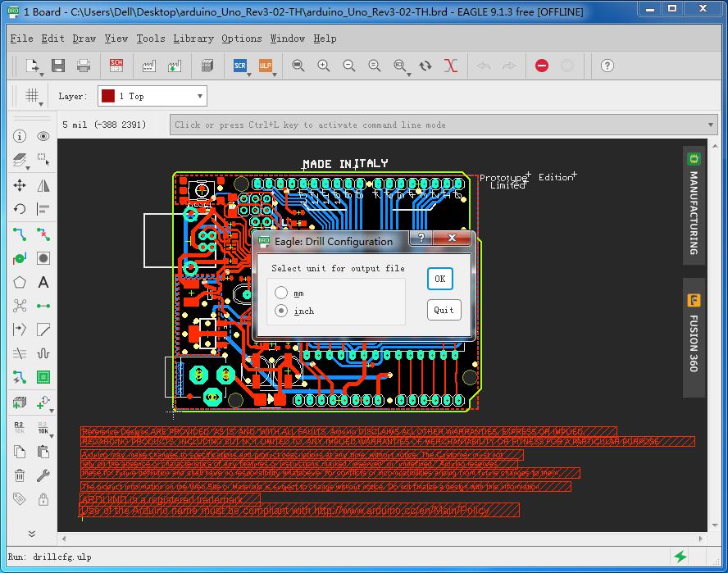Click Quit in the Drill Configuration dialog
Viewport: 728px width, 573px height.
click(443, 310)
